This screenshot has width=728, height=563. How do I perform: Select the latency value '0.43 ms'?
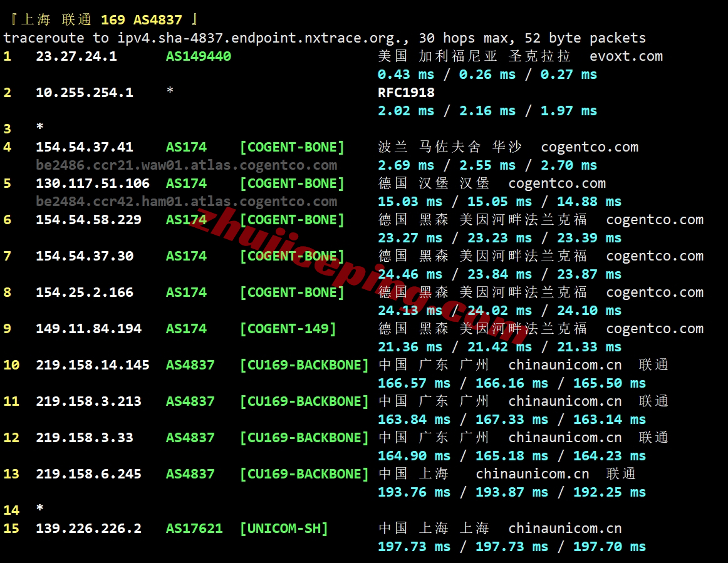click(x=406, y=75)
